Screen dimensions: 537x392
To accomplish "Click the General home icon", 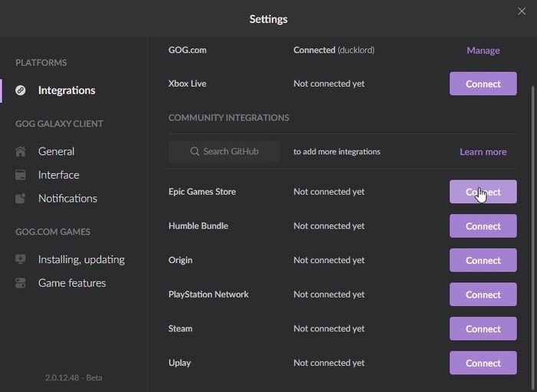I will point(21,151).
